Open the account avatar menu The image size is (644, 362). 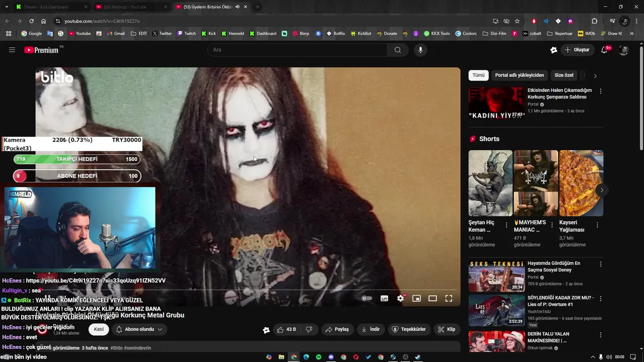pyautogui.click(x=623, y=50)
